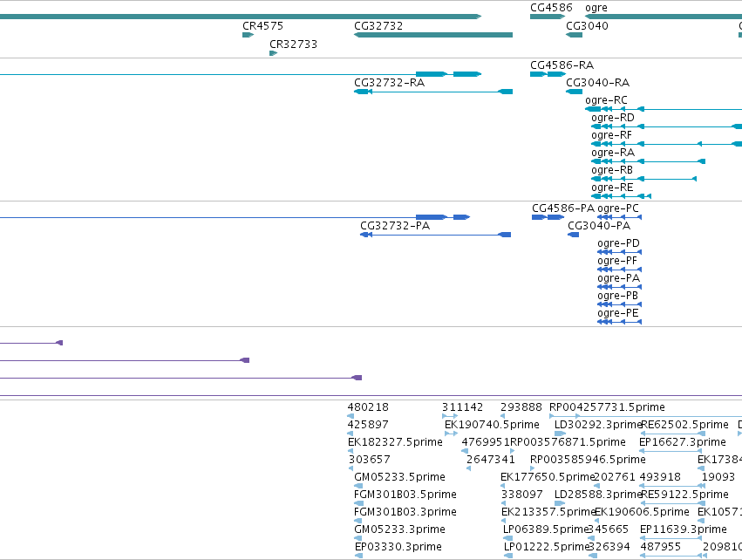The image size is (742, 560).
Task: Click the CG3040 gene arrow glyph
Action: [x=574, y=35]
